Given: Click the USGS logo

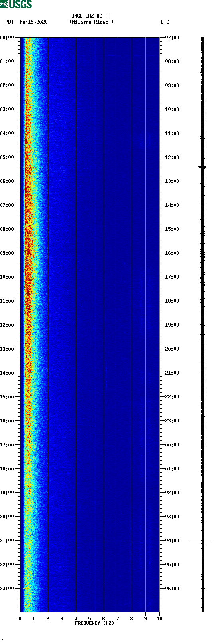Looking at the screenshot, I should (x=16, y=4).
